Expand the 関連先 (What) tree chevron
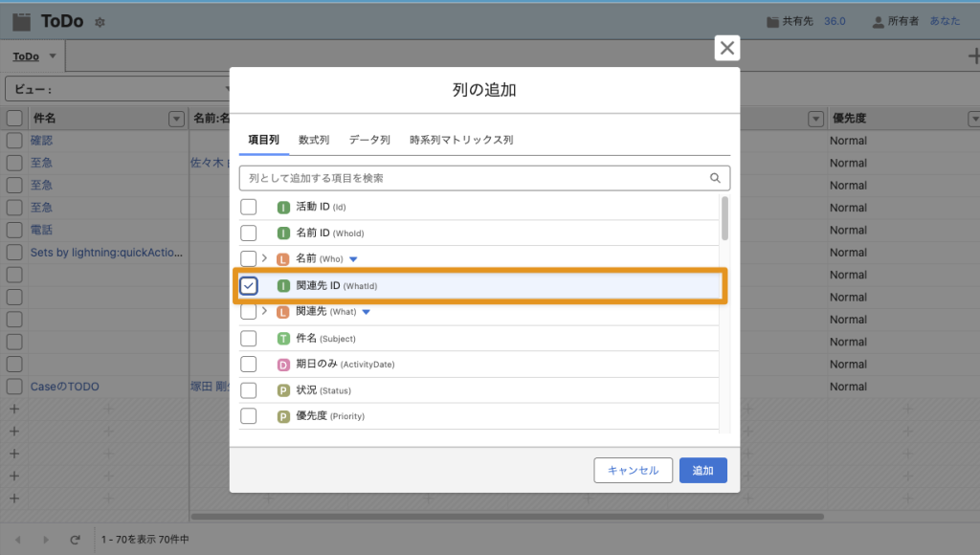 coord(264,311)
